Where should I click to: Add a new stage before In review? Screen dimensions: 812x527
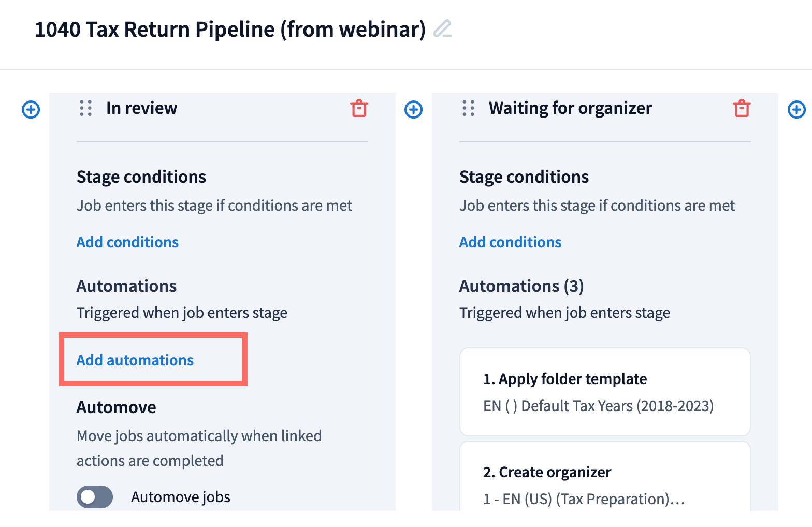31,109
